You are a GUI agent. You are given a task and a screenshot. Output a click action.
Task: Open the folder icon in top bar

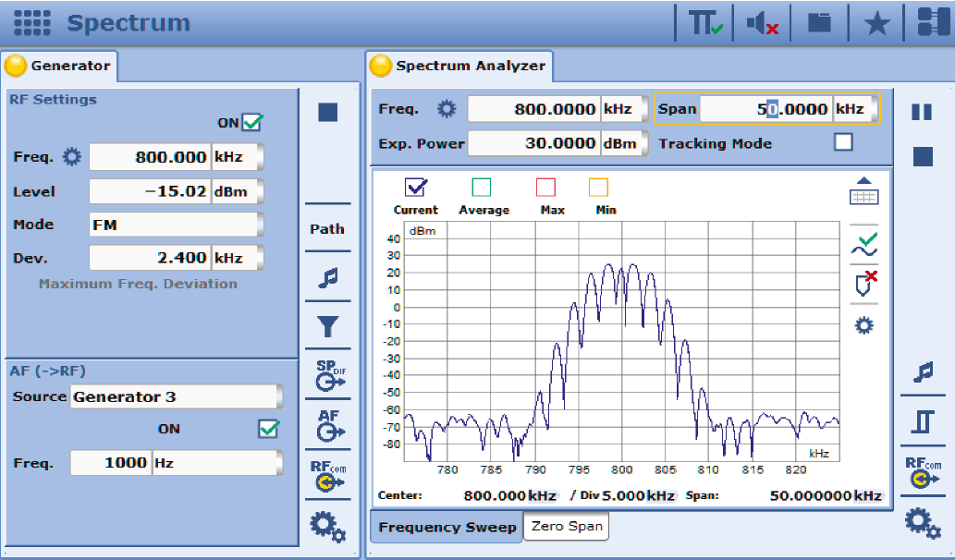coord(819,23)
